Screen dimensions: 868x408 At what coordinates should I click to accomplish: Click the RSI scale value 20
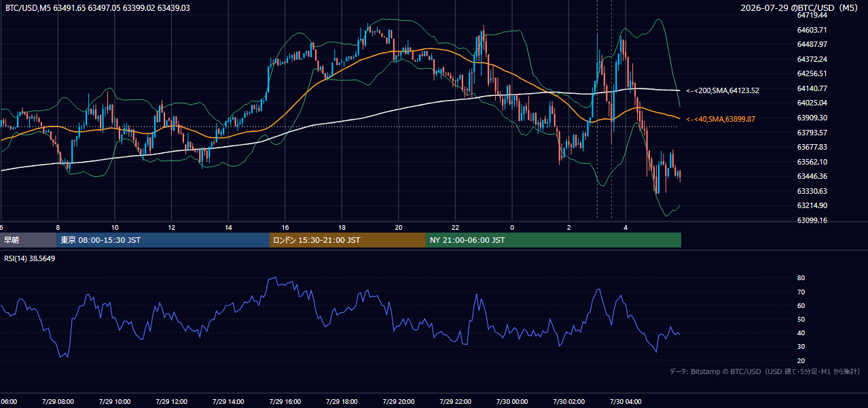click(801, 360)
